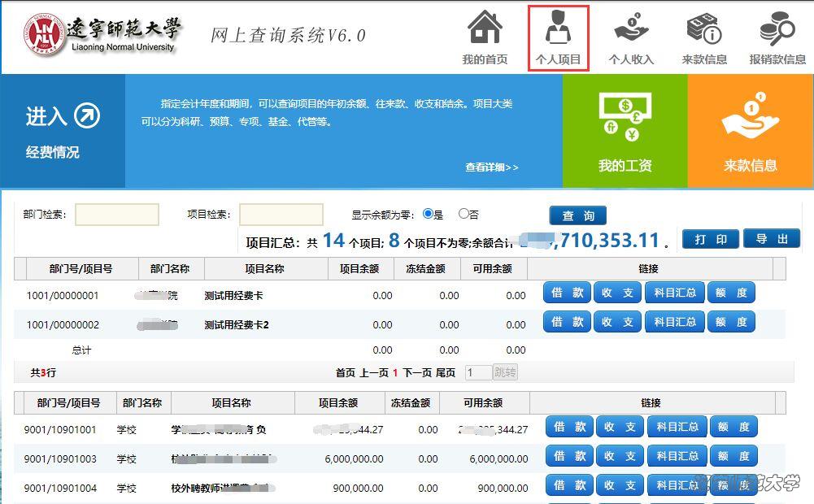Click the 部门检索 input field
814x504 pixels.
(117, 215)
